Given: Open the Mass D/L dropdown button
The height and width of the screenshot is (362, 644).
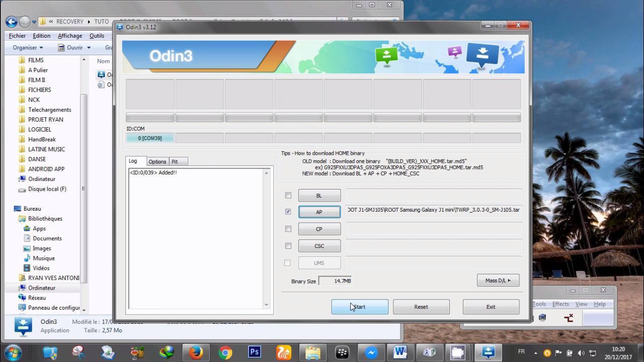Looking at the screenshot, I should tap(498, 281).
